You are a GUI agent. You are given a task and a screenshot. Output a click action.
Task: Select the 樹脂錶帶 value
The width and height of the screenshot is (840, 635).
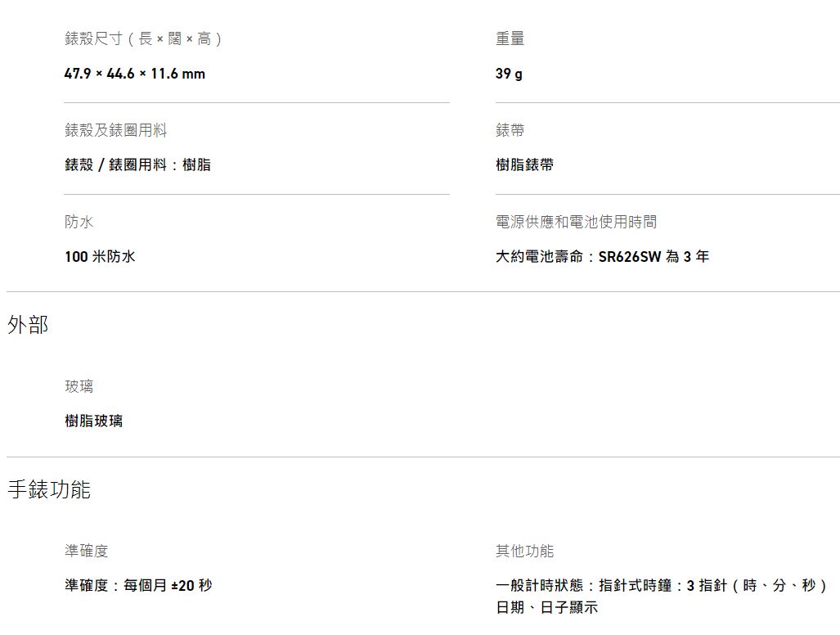(x=524, y=164)
